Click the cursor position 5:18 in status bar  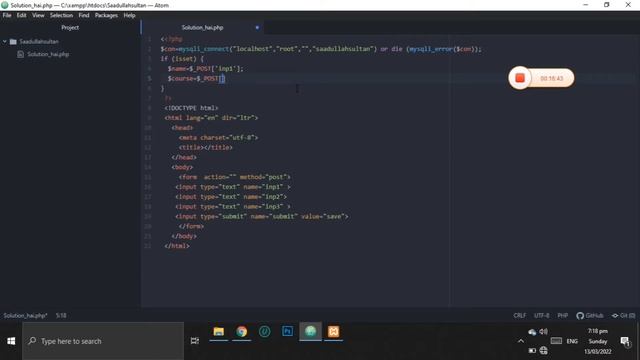click(61, 316)
